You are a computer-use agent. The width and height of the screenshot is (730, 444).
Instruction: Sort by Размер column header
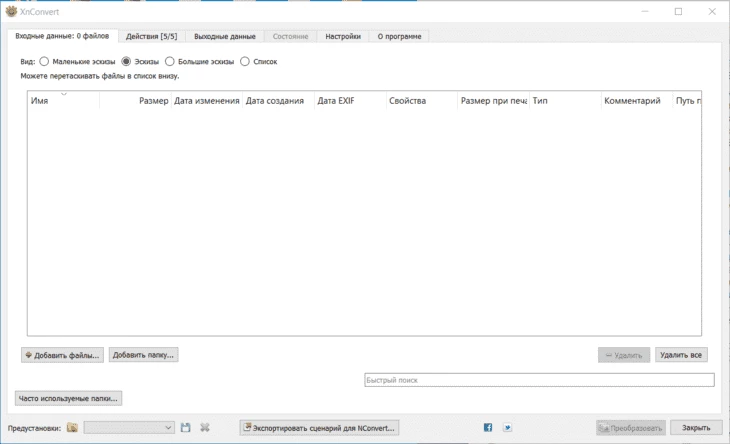(x=135, y=101)
